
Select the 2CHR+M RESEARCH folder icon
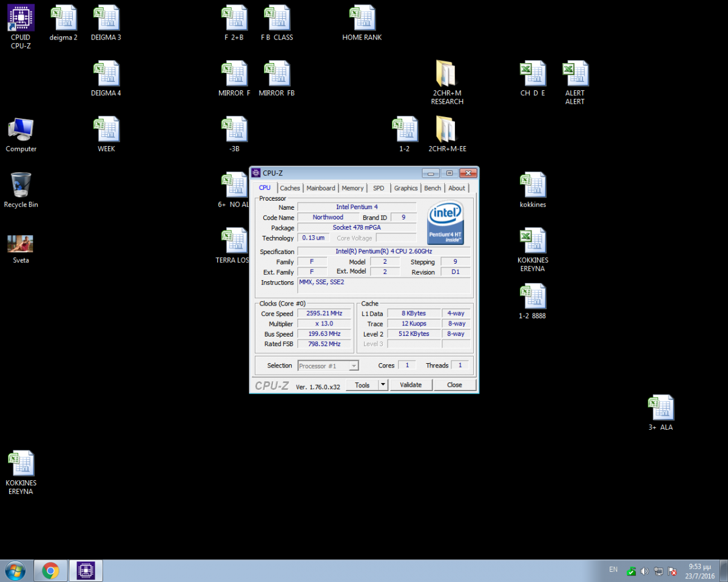tap(447, 74)
